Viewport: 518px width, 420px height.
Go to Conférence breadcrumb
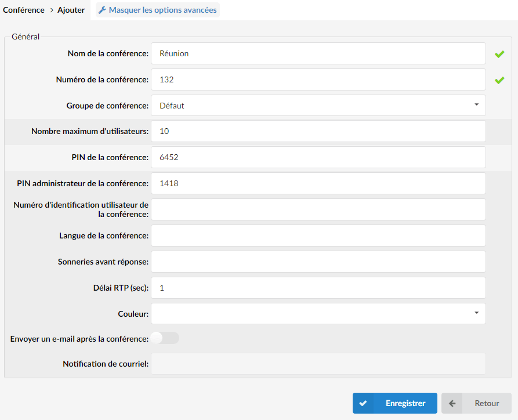click(23, 10)
